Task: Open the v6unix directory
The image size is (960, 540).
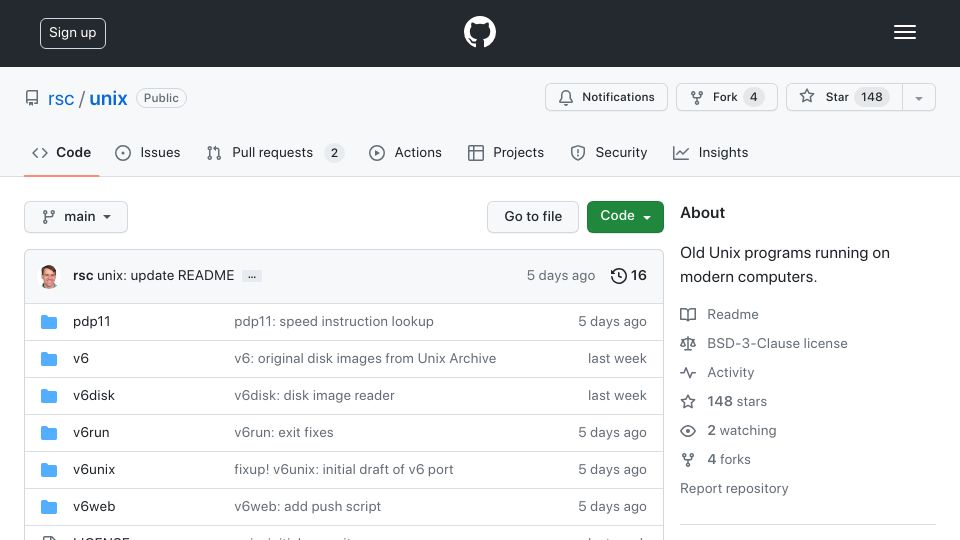Action: (x=94, y=470)
